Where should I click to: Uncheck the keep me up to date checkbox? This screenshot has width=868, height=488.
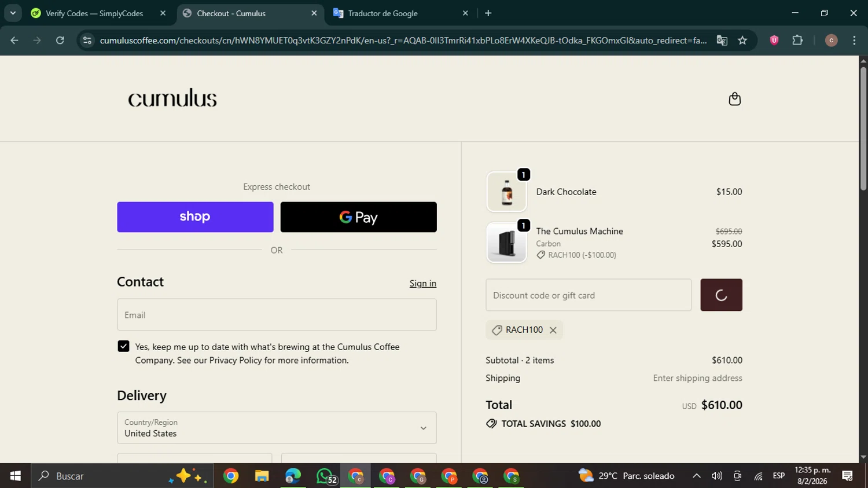[123, 346]
